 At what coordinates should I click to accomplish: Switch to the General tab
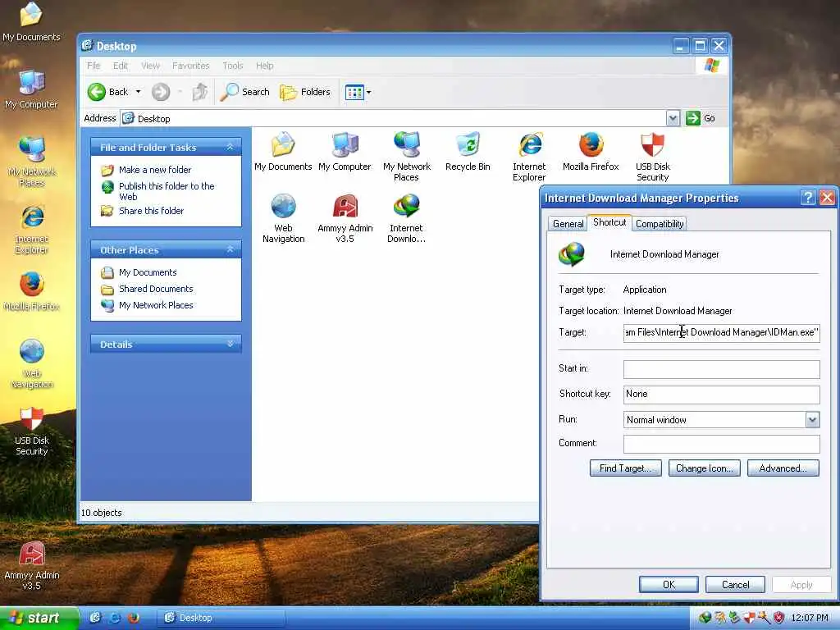(568, 223)
